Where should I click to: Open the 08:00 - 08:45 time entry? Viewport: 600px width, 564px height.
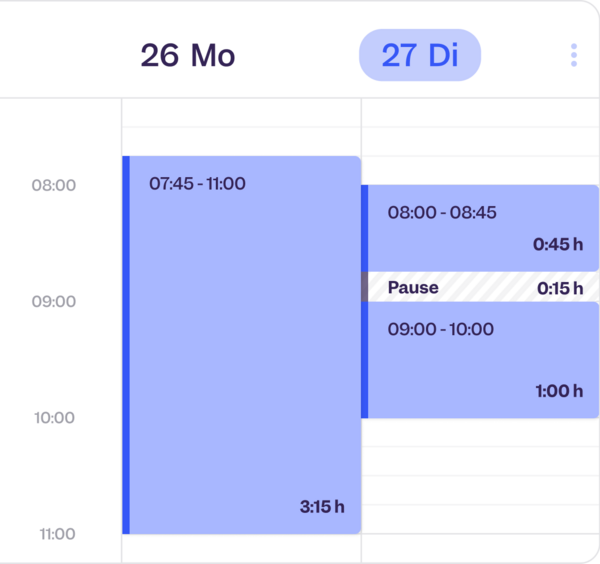[x=480, y=228]
